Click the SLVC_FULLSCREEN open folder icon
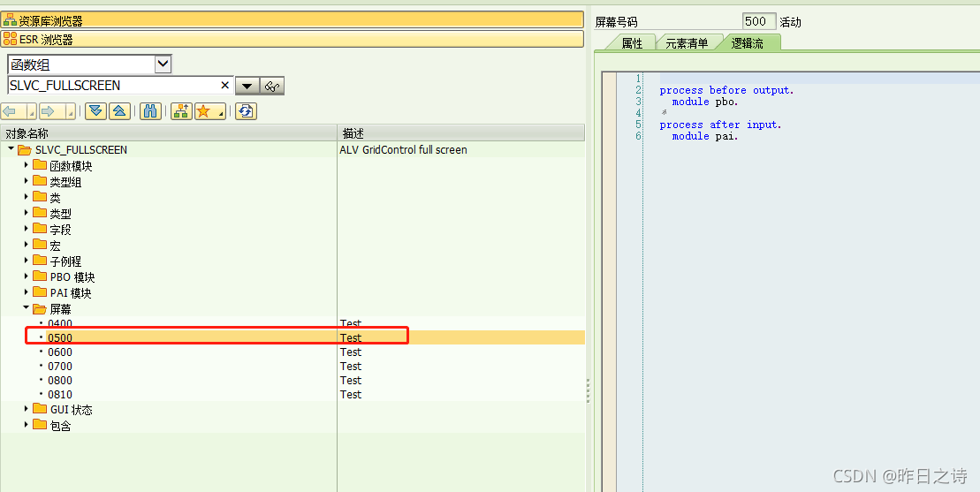 (25, 150)
